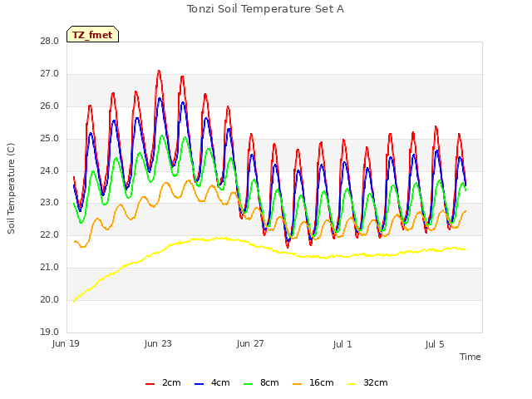Click the 19.0 y-axis tick label
The width and height of the screenshot is (532, 399).
click(x=50, y=332)
